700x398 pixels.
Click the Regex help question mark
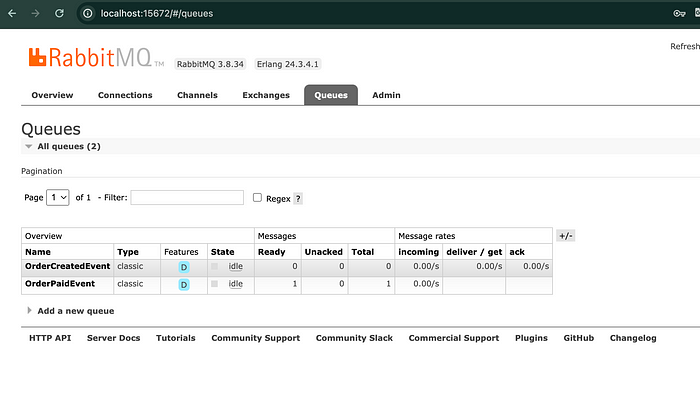(x=298, y=199)
